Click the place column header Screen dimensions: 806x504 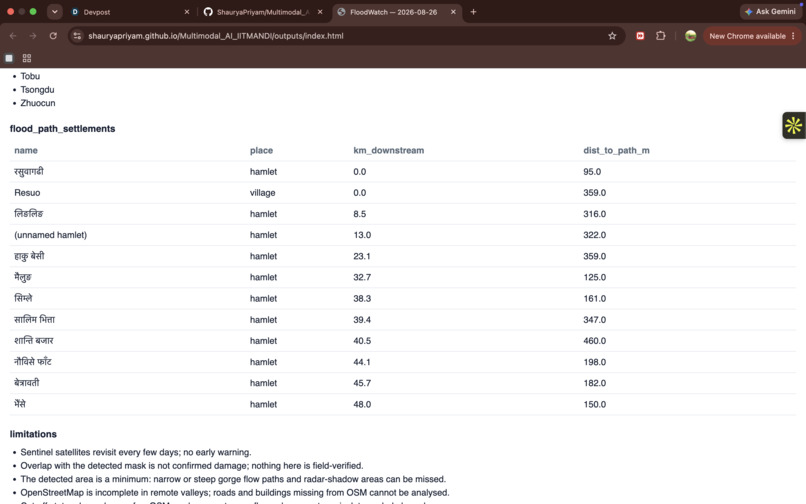point(261,150)
